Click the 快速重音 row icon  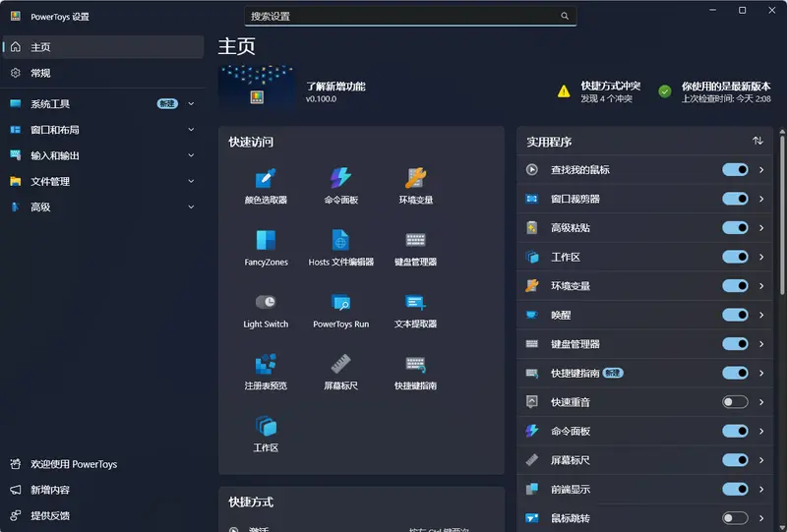531,401
